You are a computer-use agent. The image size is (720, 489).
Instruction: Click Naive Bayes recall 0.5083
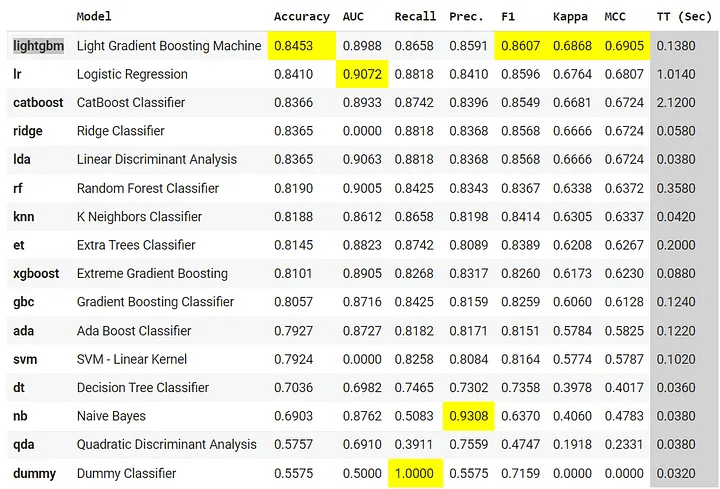[x=414, y=416]
